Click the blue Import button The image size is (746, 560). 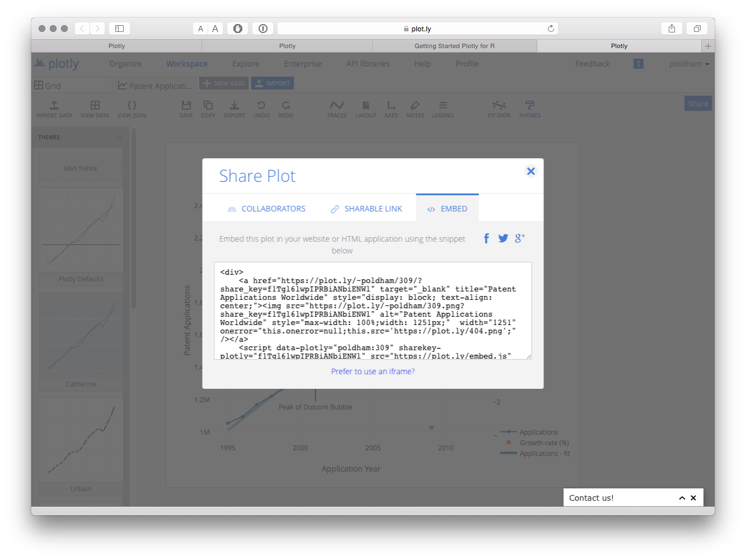pos(273,83)
